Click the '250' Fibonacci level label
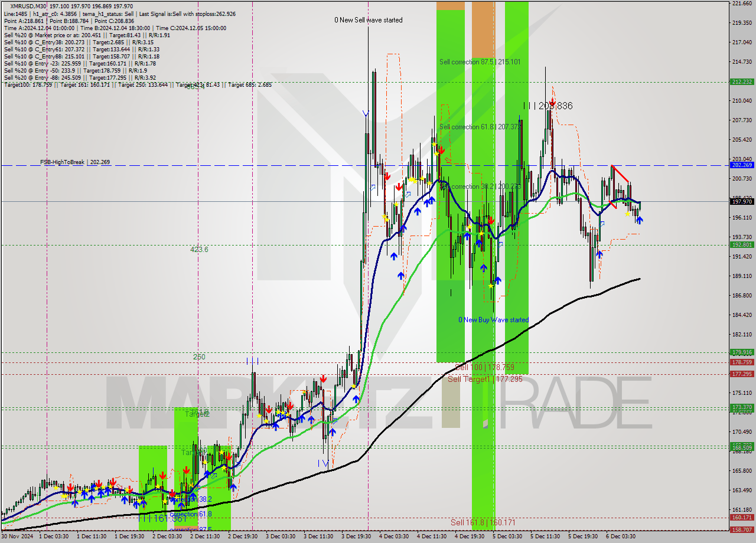Screen dimensions: 756x543 click(199, 357)
